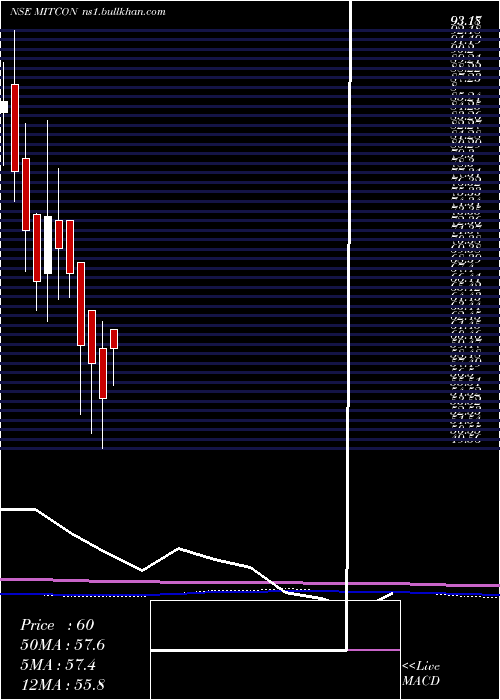Select the rightmost small red candlestick

tap(114, 338)
